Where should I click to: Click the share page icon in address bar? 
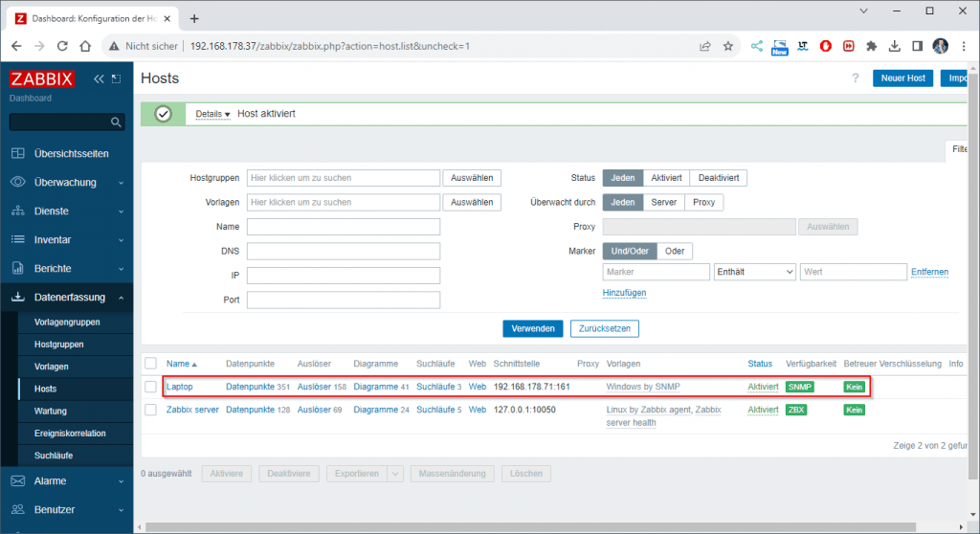tap(705, 46)
